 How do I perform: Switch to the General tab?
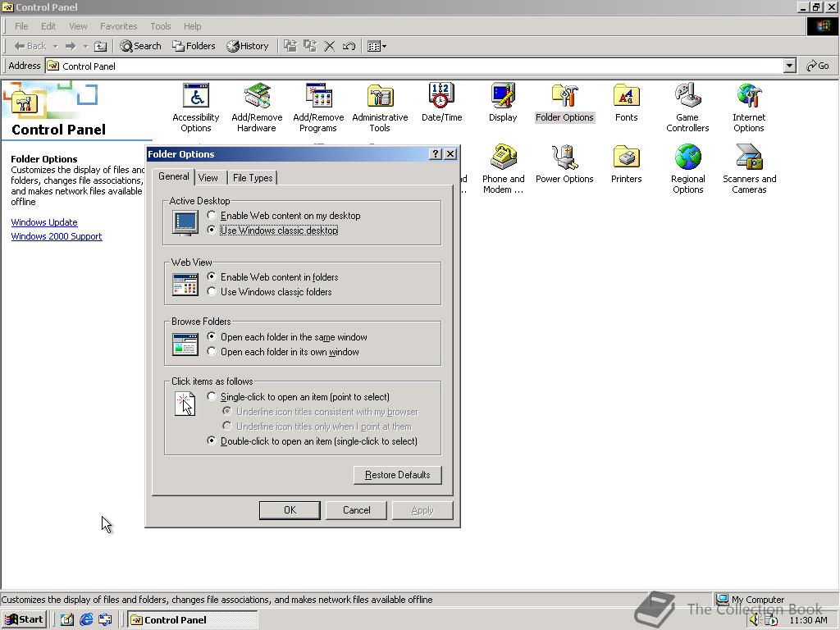pyautogui.click(x=174, y=176)
